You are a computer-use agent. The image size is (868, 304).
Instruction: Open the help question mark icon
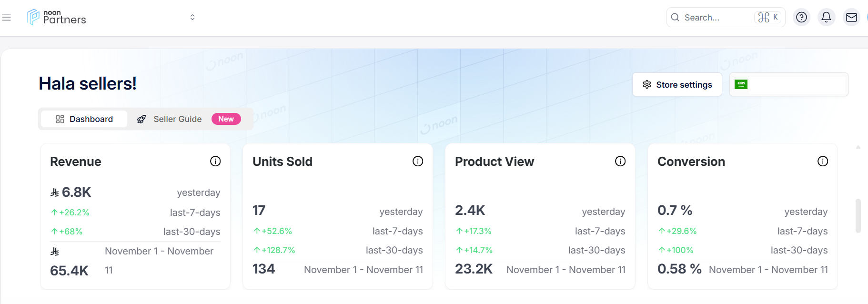coord(801,18)
